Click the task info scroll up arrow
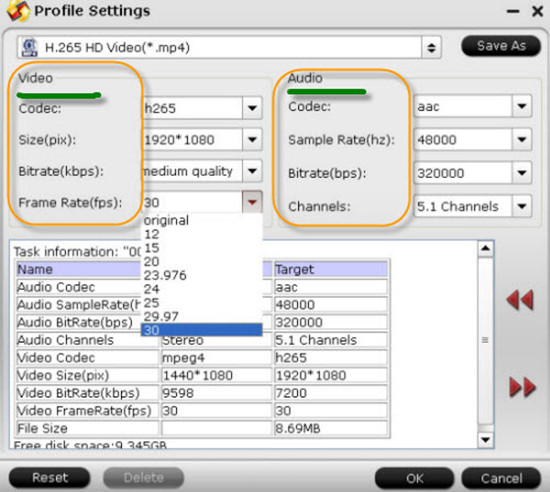 coord(485,249)
